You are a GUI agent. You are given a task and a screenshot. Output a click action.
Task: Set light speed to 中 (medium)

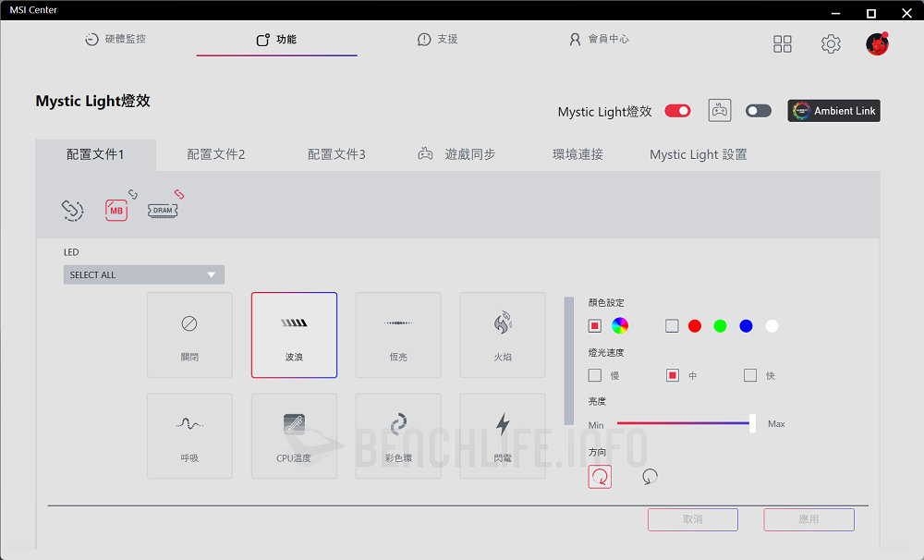click(673, 375)
